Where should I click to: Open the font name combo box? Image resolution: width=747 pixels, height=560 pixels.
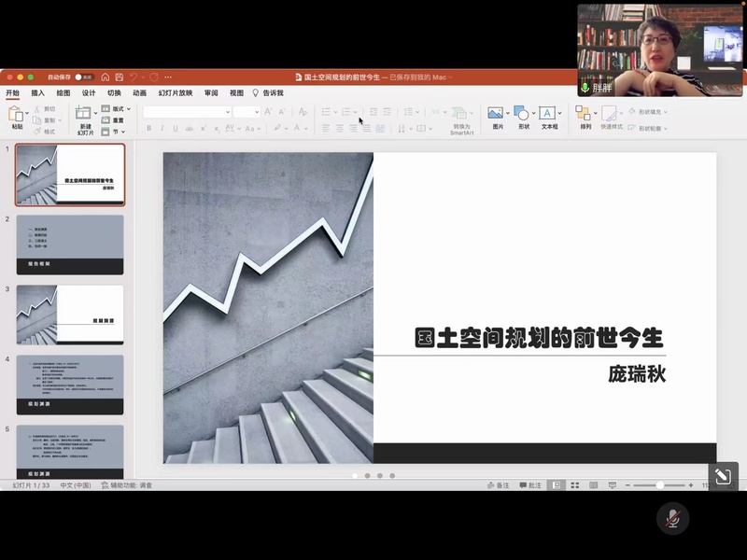tap(187, 112)
